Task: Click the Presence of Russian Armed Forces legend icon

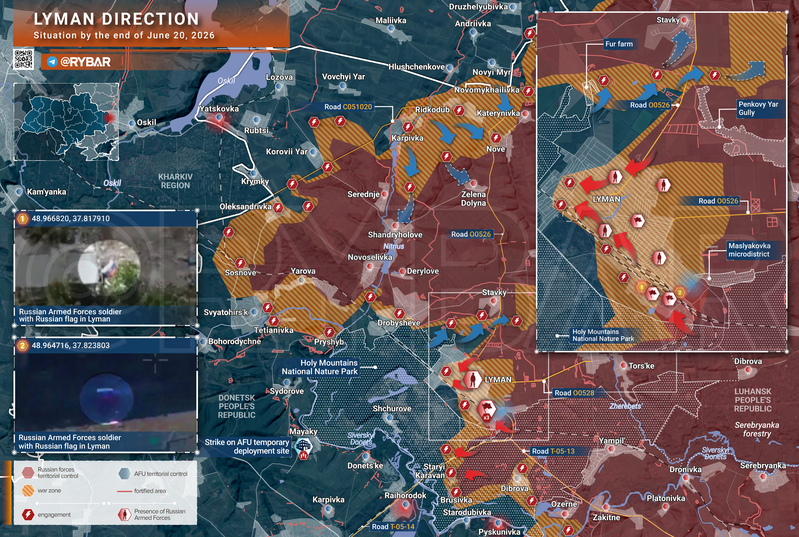Action: point(124,515)
